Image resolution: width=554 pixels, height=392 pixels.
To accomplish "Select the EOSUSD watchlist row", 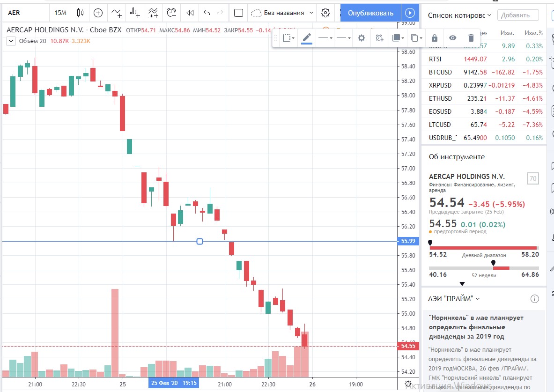I will (x=484, y=111).
